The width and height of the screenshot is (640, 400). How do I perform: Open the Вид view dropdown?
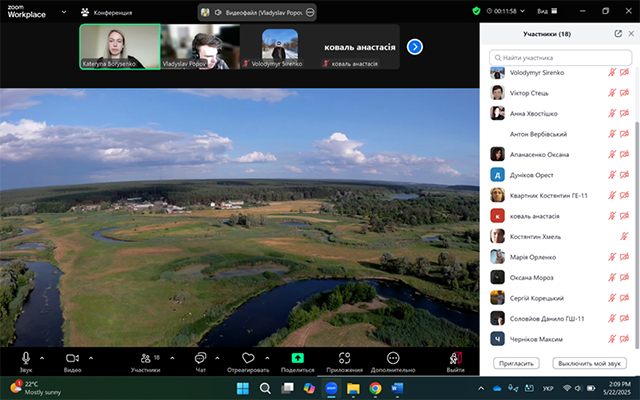click(x=572, y=11)
